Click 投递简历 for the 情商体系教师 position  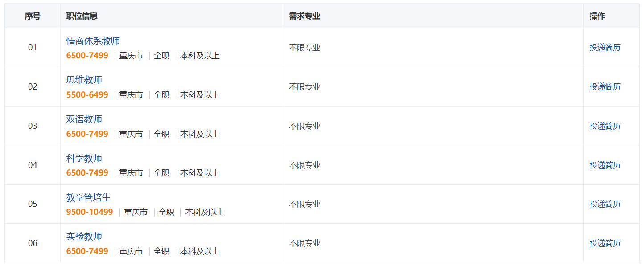(605, 48)
